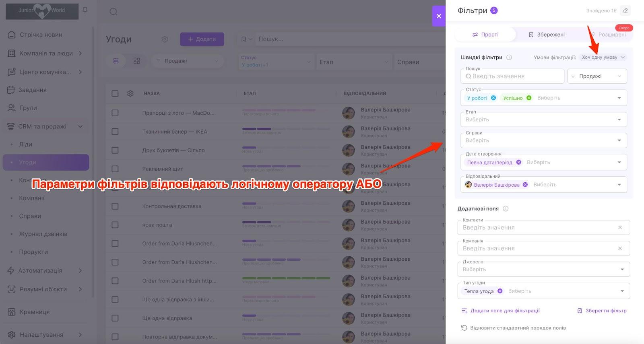Switch to grid view layout icon

pyautogui.click(x=137, y=61)
